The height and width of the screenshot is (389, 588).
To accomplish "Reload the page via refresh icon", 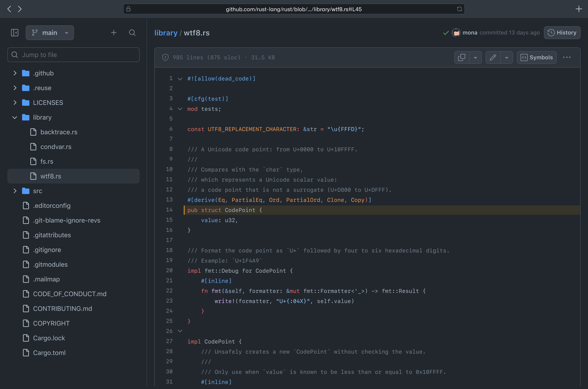I will (x=459, y=9).
